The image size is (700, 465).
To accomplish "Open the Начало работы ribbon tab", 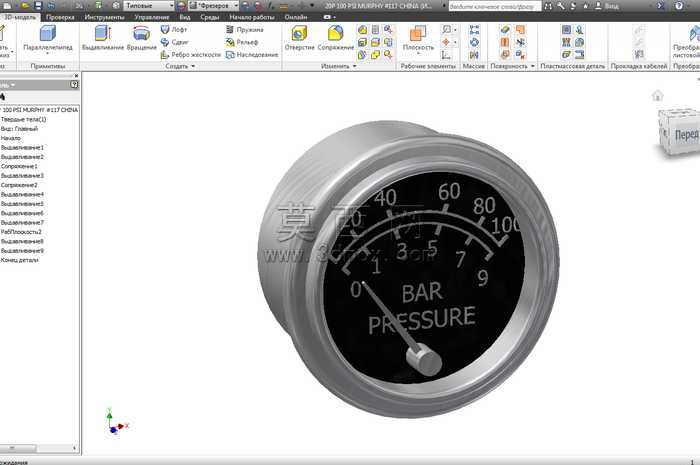I will (x=252, y=17).
